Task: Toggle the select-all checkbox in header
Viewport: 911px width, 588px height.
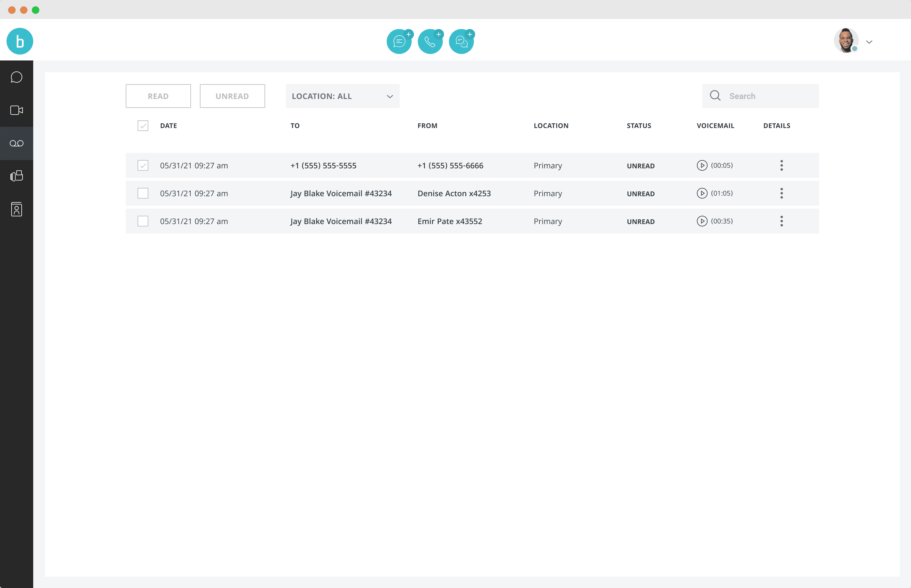Action: [143, 126]
